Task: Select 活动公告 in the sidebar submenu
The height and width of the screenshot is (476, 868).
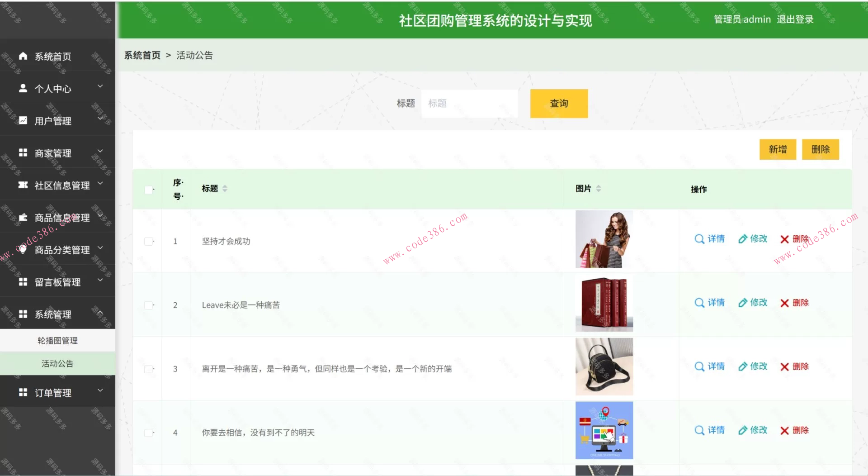Action: pos(57,363)
